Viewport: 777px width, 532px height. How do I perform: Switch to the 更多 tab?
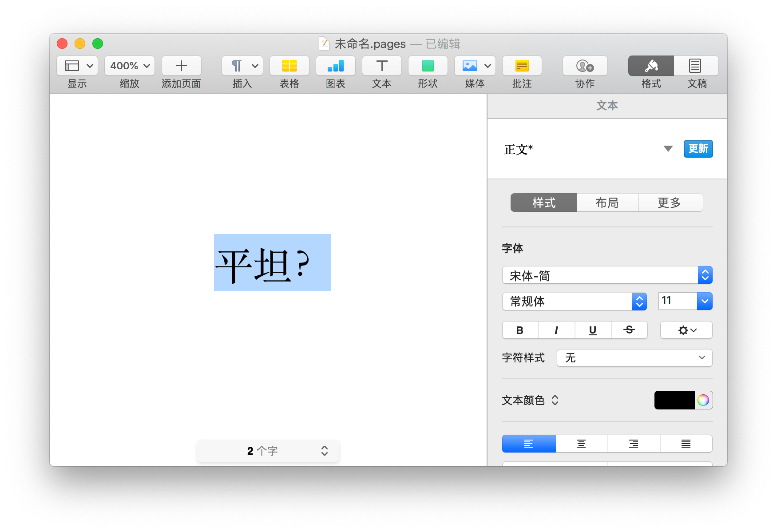pos(670,202)
